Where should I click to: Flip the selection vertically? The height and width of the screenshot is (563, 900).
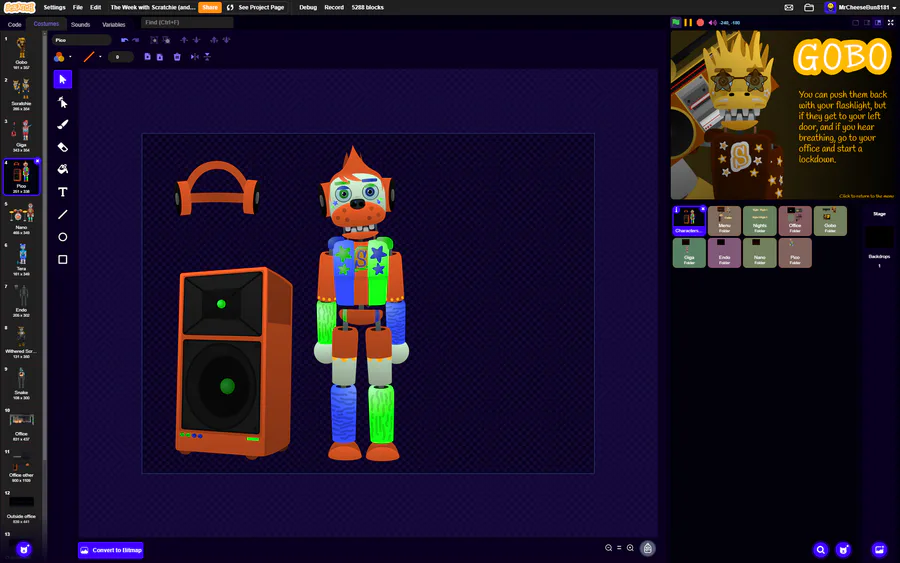(207, 57)
